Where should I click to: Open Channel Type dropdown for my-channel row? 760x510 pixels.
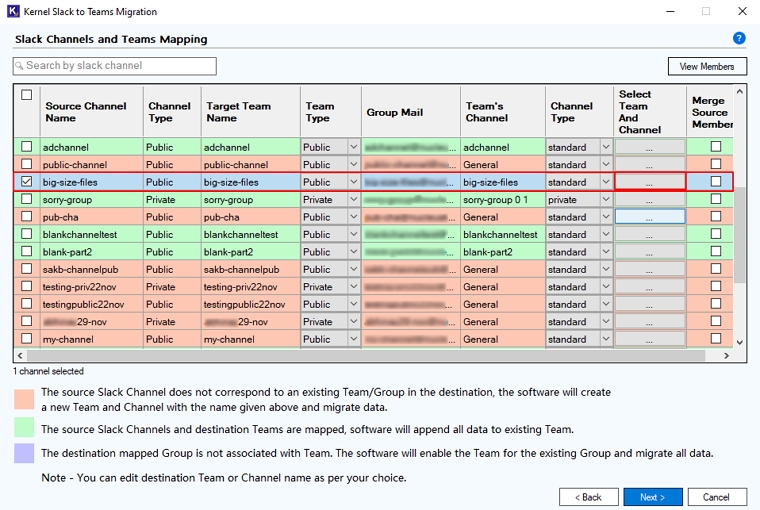(606, 339)
